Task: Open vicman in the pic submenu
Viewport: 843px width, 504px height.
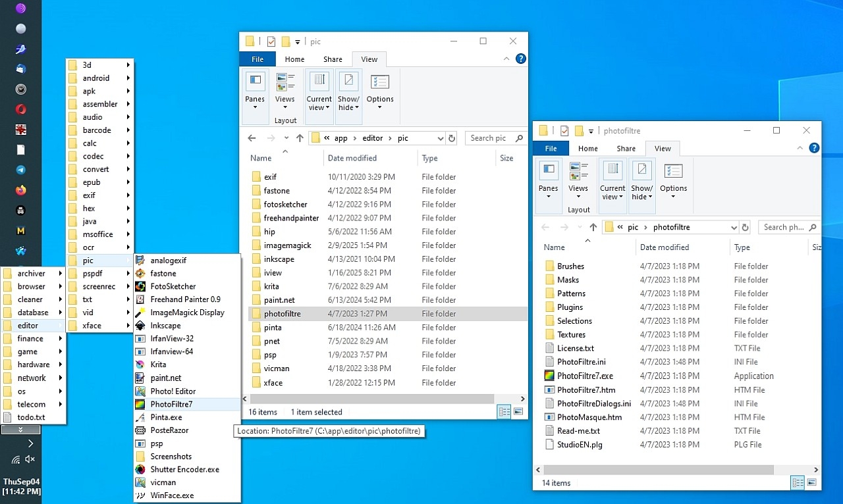Action: tap(187, 482)
